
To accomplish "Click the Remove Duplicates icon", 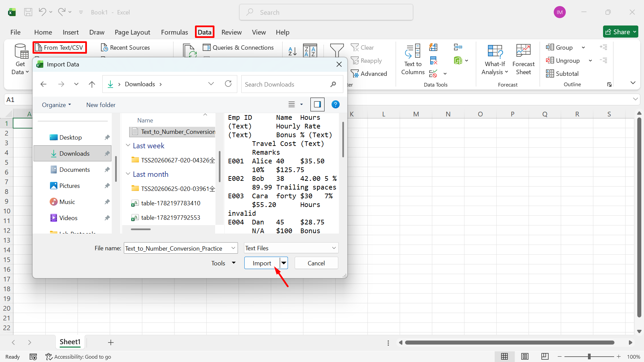I will (433, 60).
